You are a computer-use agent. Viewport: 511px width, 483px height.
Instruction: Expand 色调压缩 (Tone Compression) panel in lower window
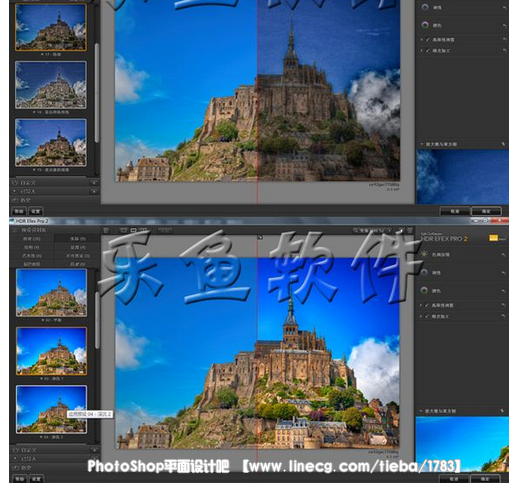click(x=441, y=254)
